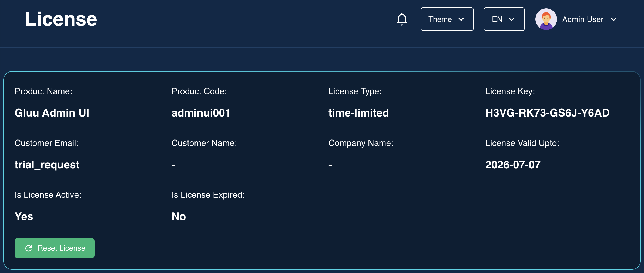This screenshot has width=644, height=273.
Task: Click the License Valid Upto label
Action: coord(522,143)
